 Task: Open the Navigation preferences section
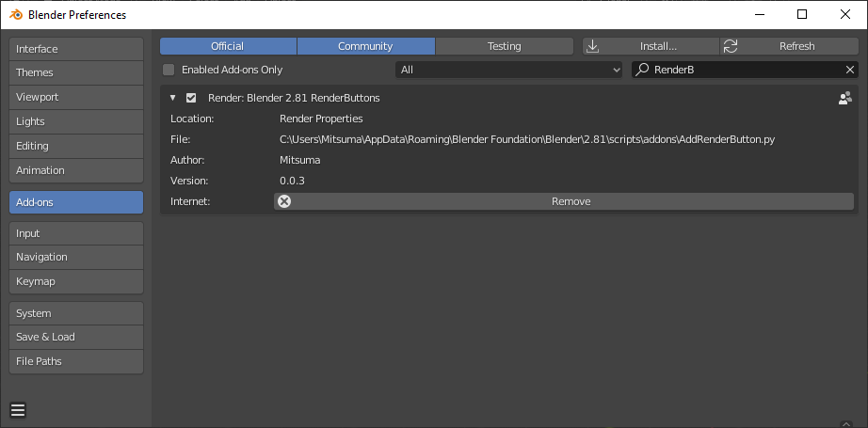pos(76,257)
